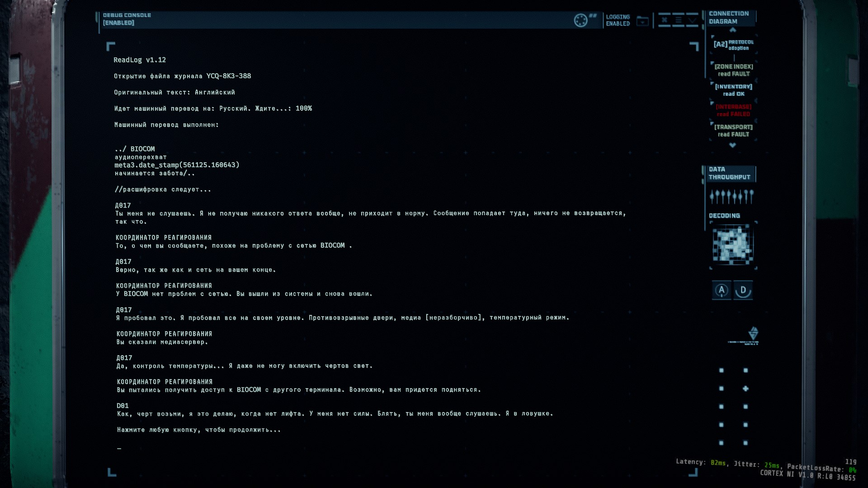
Task: Expand the chevron-down icon in the top toolbar
Action: point(693,20)
